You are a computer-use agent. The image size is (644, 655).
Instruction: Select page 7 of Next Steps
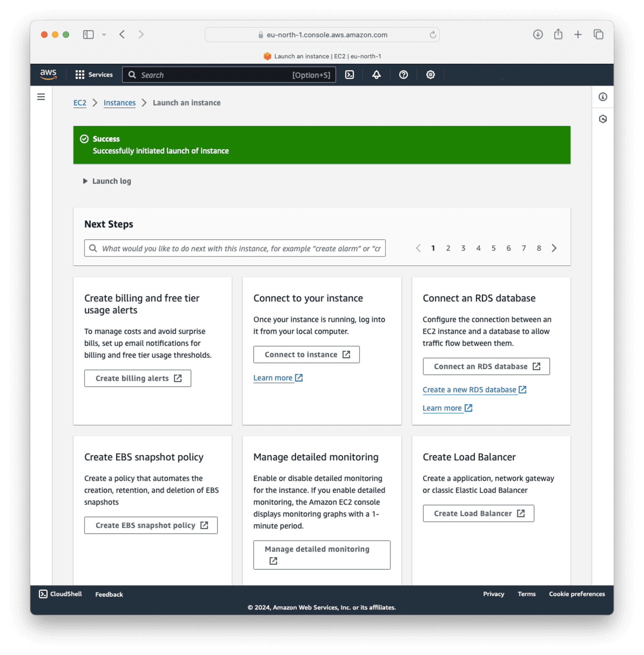coord(524,248)
